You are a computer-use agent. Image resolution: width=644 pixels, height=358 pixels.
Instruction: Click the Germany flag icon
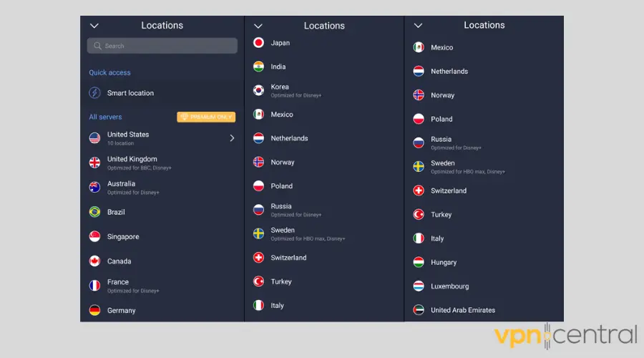point(95,310)
